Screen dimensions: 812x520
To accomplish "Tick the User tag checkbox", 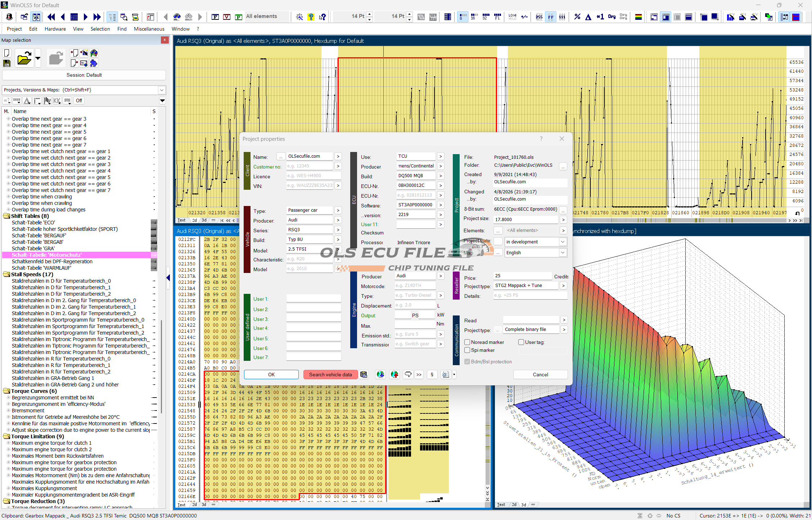I will 521,342.
